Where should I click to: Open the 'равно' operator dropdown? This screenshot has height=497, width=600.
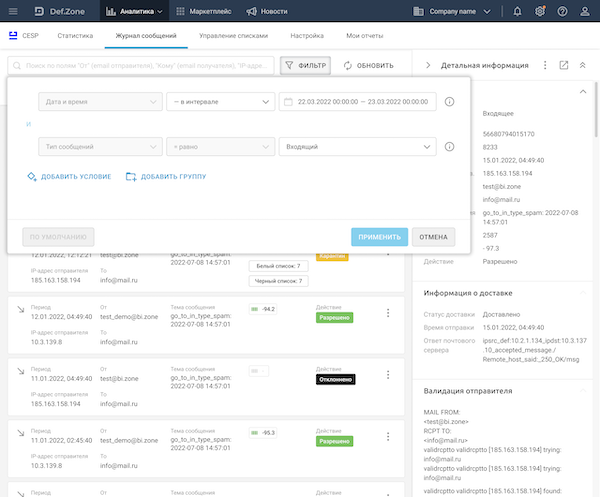pyautogui.click(x=220, y=147)
